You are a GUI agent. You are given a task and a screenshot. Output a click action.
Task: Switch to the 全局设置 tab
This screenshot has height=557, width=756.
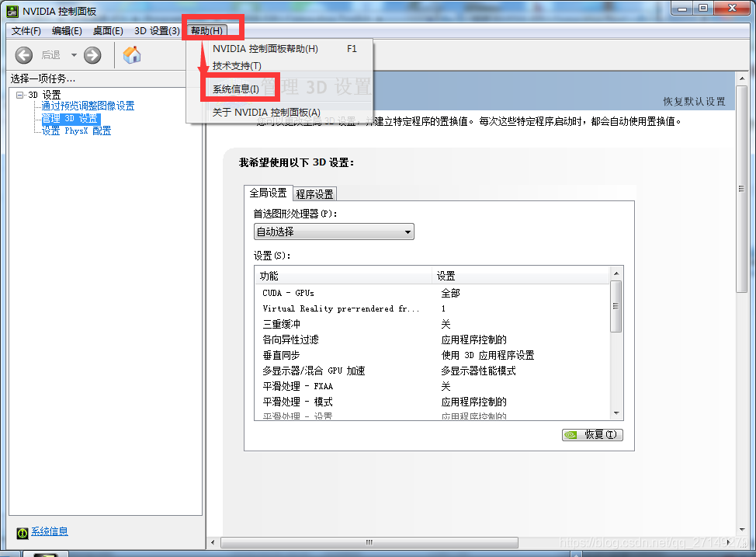coord(268,193)
